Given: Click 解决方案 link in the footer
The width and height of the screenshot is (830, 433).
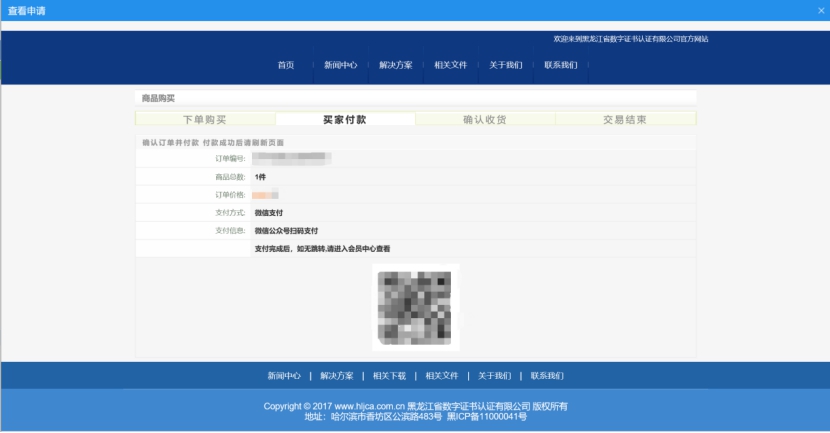Looking at the screenshot, I should [x=337, y=376].
